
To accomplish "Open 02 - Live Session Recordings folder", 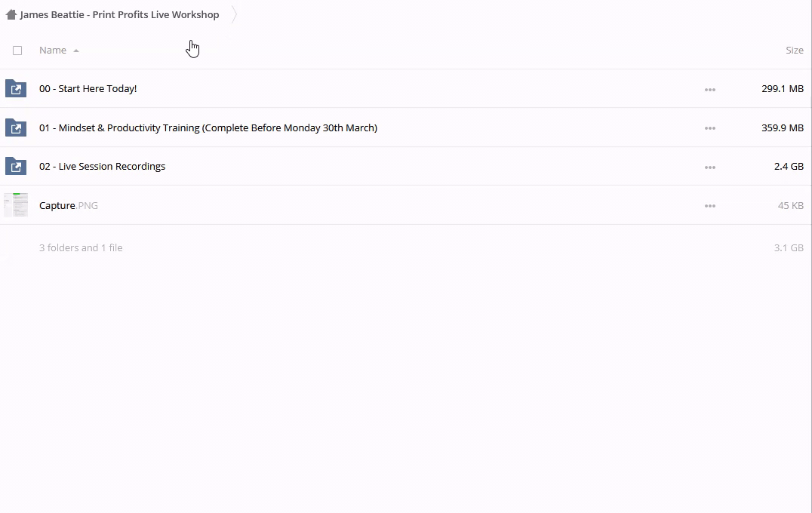I will pyautogui.click(x=102, y=167).
